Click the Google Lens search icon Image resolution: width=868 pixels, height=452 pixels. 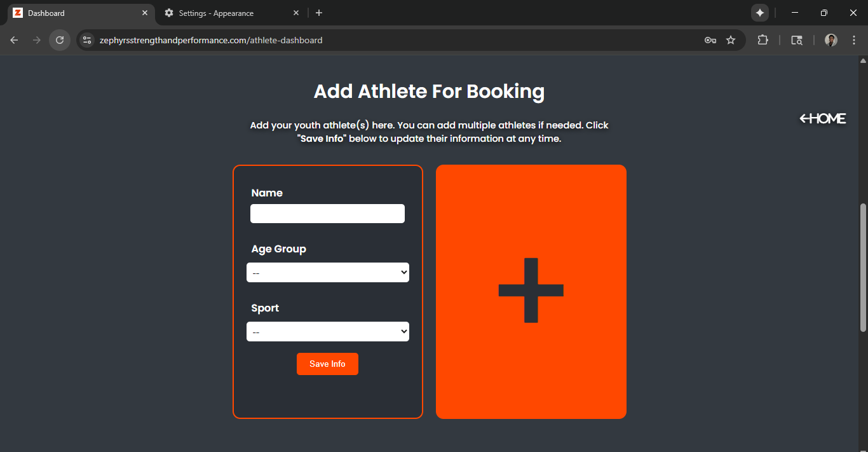pos(796,39)
